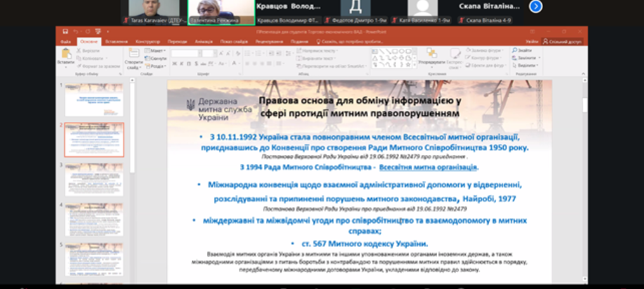Follow the Всесвітня митна організація hyperlink
Screen dimensions: 644x289
428,167
